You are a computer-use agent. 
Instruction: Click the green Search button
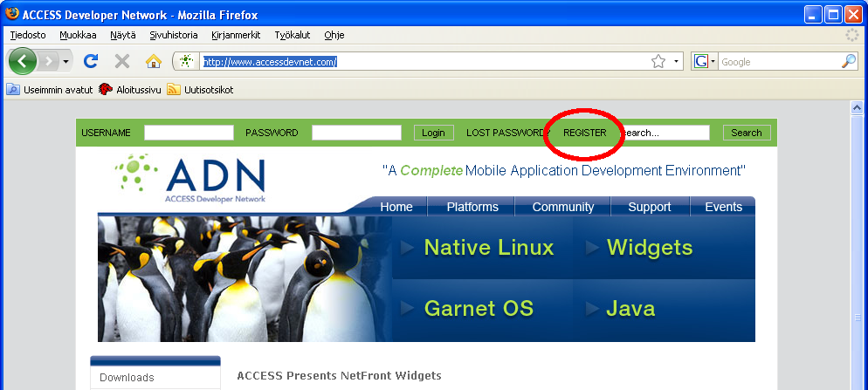(747, 133)
